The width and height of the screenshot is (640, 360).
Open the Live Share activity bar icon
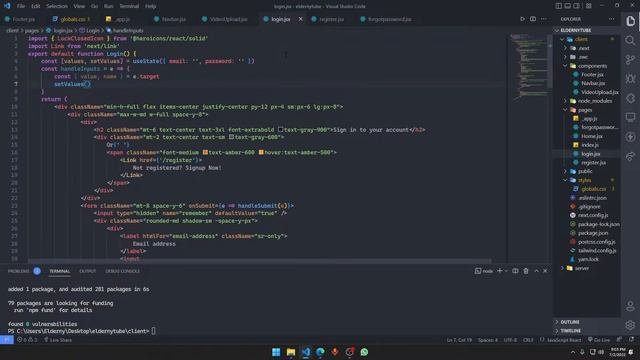(630, 156)
